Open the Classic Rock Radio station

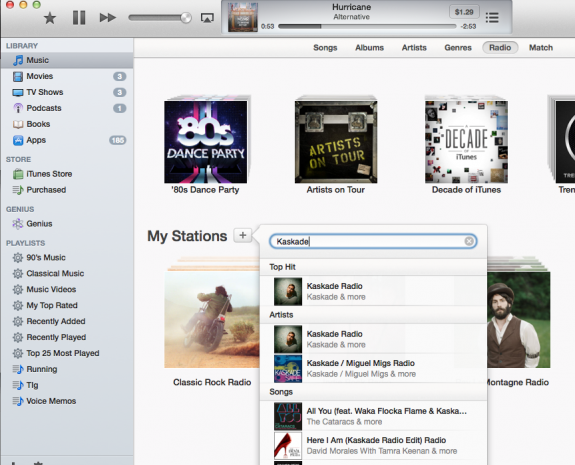click(212, 319)
